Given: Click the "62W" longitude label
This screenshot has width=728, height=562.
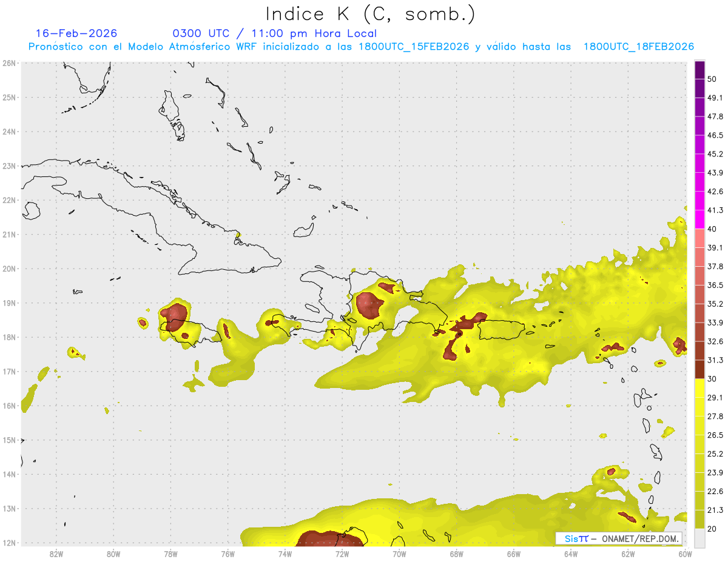Looking at the screenshot, I should point(629,554).
